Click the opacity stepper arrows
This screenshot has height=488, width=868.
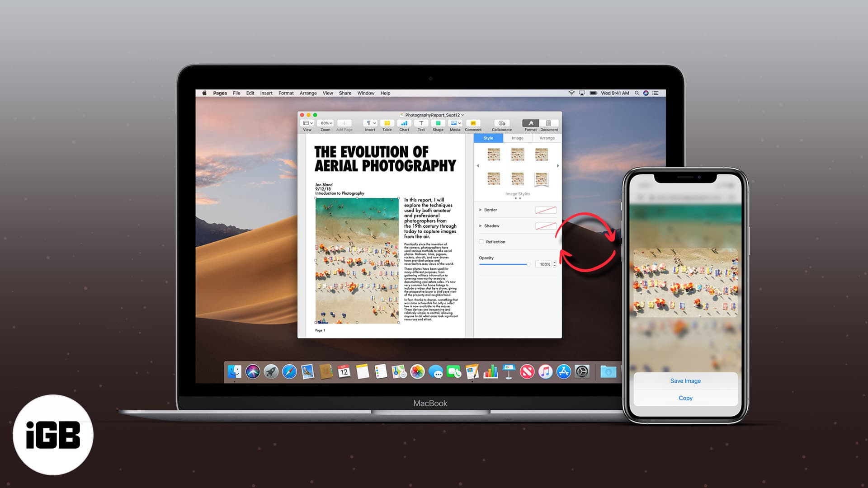555,264
